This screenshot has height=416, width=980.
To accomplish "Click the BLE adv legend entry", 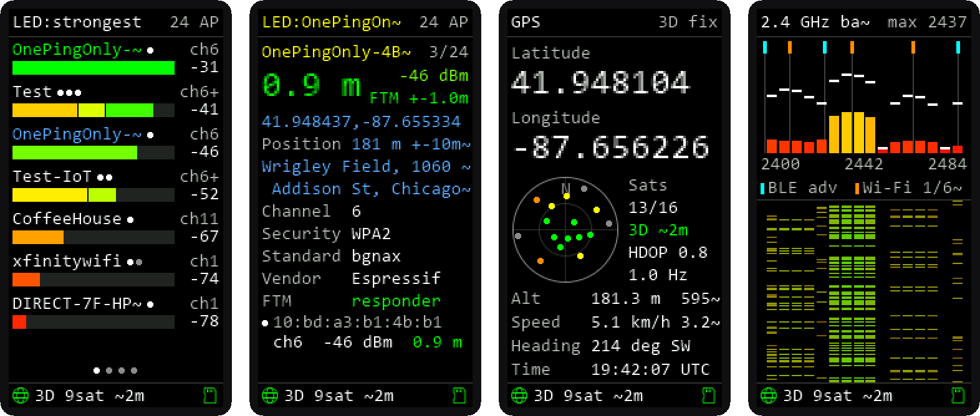I will click(x=799, y=188).
